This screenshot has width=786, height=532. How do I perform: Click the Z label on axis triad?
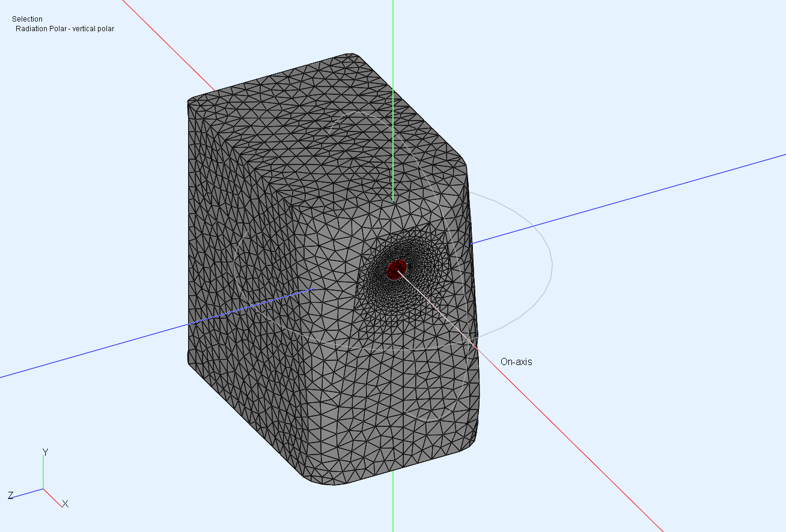[10, 495]
